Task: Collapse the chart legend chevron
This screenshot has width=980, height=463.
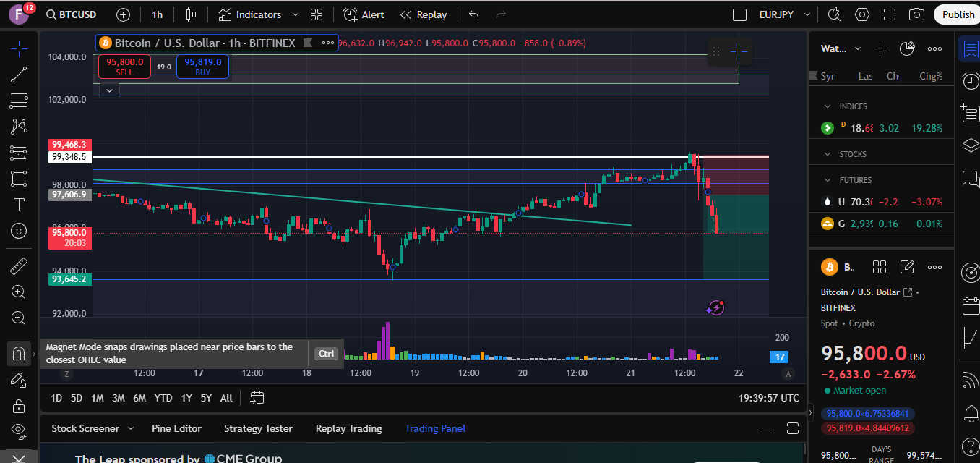Action: pos(109,90)
